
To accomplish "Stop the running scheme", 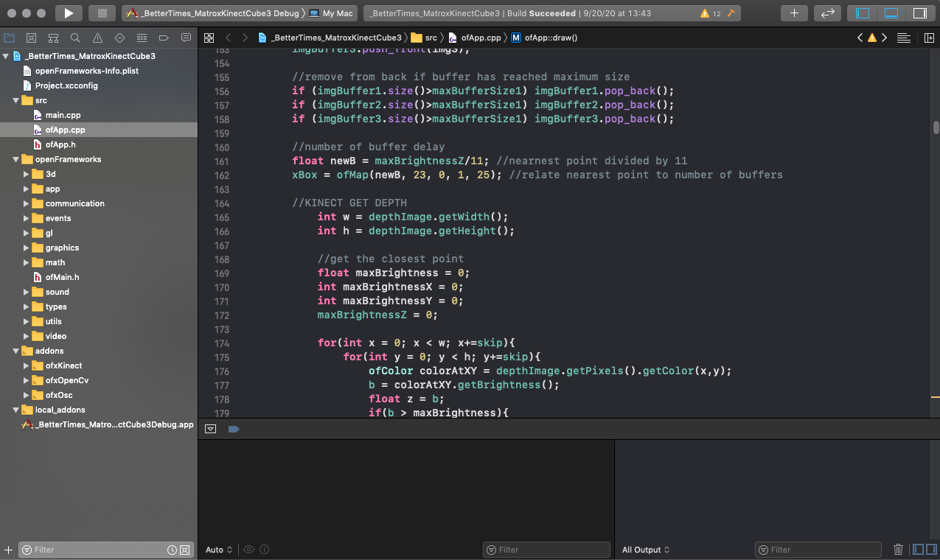I will click(x=102, y=13).
